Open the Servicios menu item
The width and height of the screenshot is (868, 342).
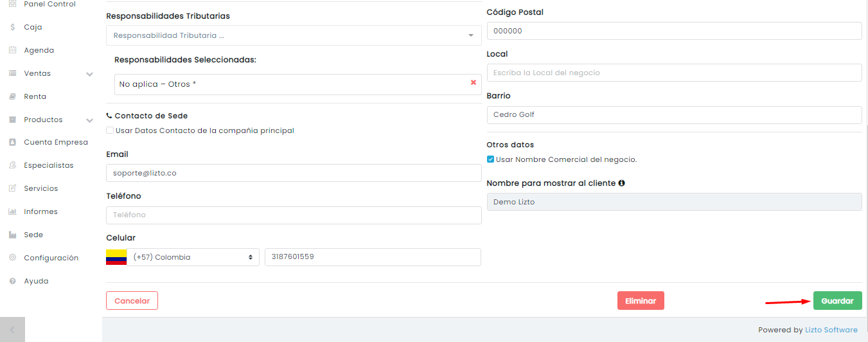click(41, 188)
